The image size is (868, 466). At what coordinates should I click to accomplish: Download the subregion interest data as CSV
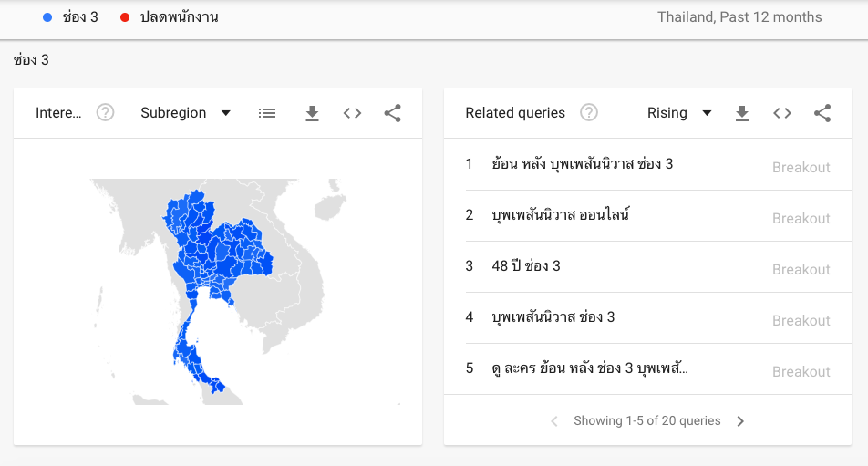[312, 113]
